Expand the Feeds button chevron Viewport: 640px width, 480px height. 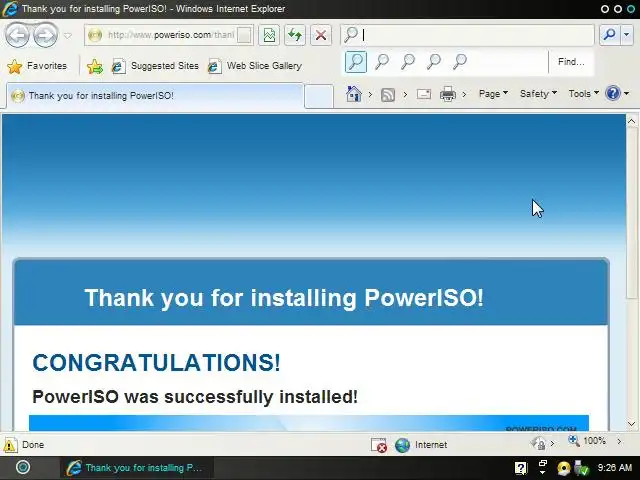pyautogui.click(x=405, y=94)
